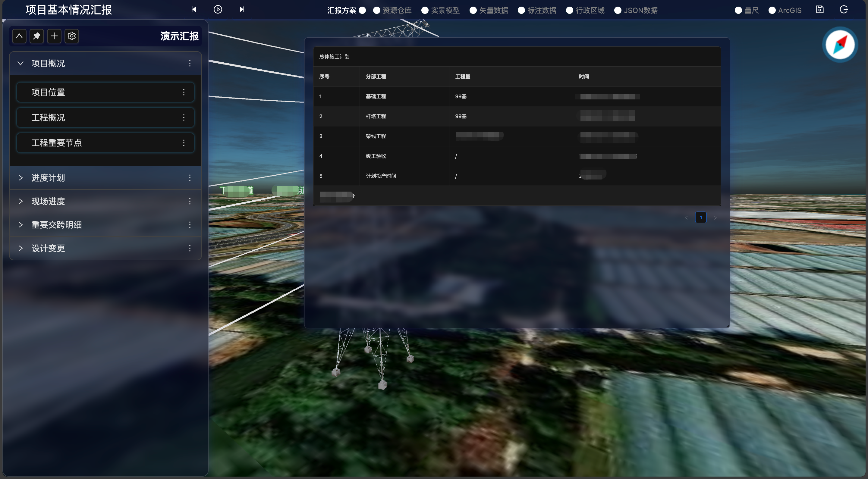The height and width of the screenshot is (479, 868).
Task: Click page 1 pagination button
Action: pos(700,218)
